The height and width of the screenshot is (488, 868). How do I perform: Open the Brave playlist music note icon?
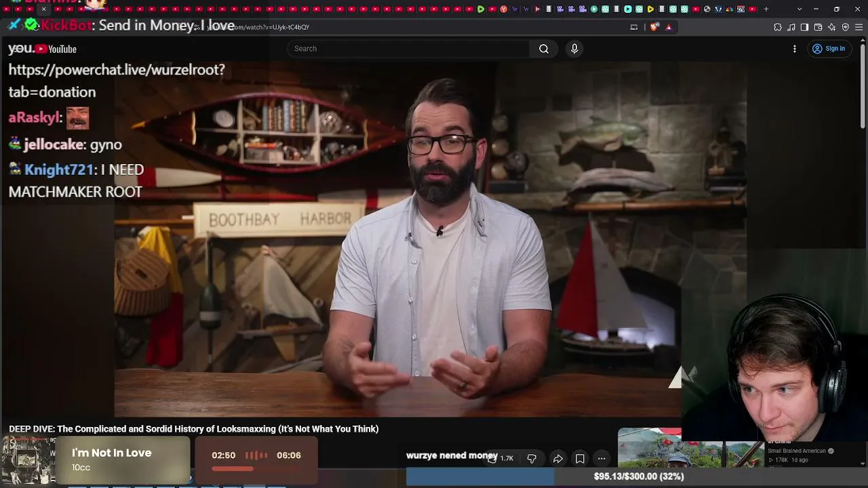[791, 27]
